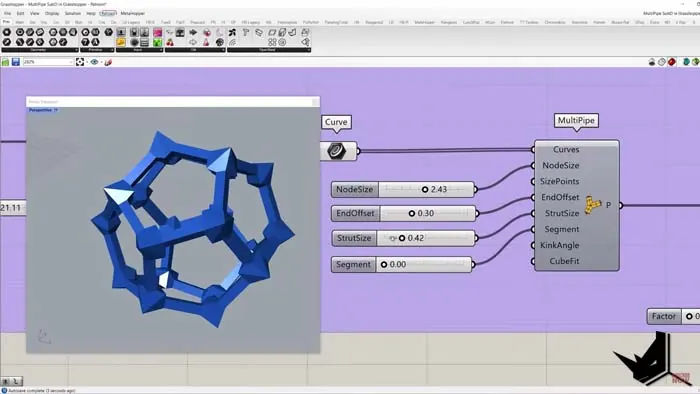700x394 pixels.
Task: Open the Display menu
Action: 52,13
